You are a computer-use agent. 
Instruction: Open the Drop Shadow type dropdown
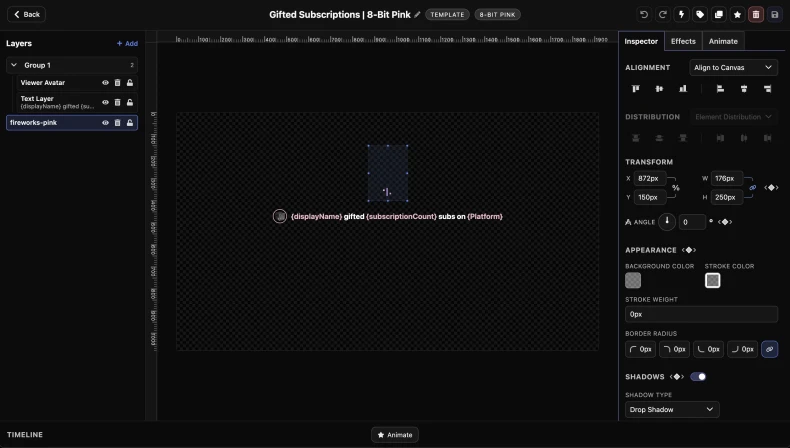672,410
